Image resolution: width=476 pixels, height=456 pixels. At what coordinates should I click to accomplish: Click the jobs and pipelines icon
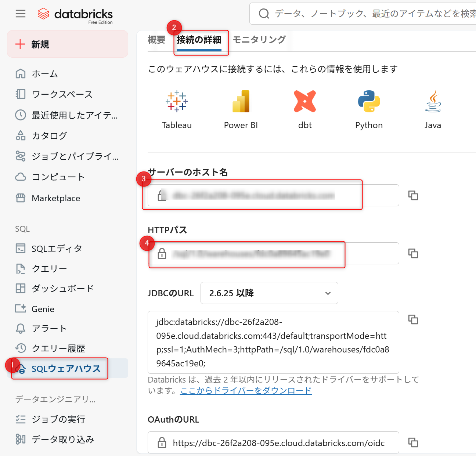point(21,156)
